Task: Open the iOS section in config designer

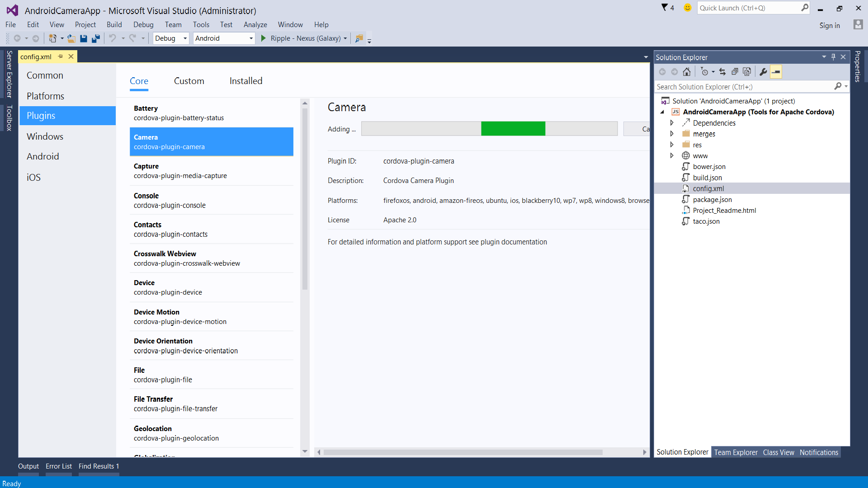Action: (x=67, y=177)
